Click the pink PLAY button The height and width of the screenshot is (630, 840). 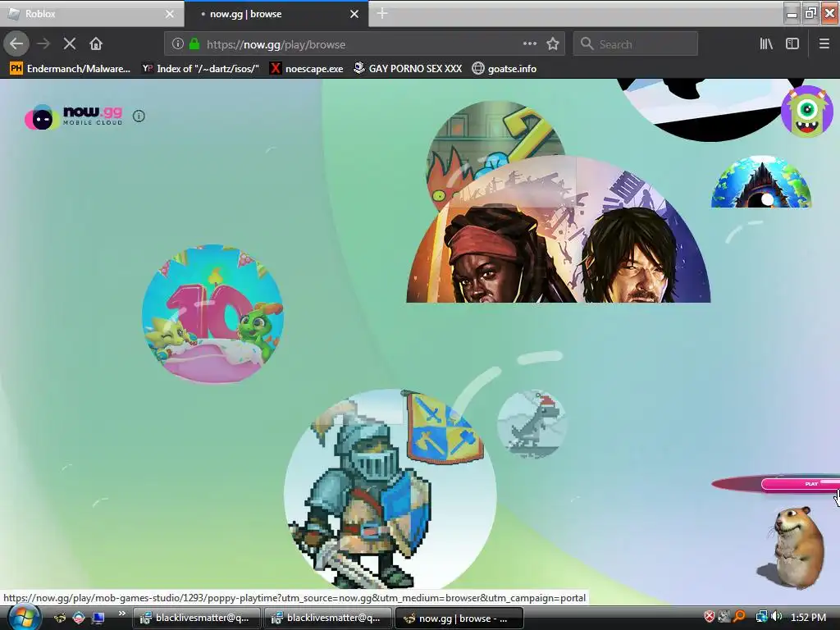[800, 484]
